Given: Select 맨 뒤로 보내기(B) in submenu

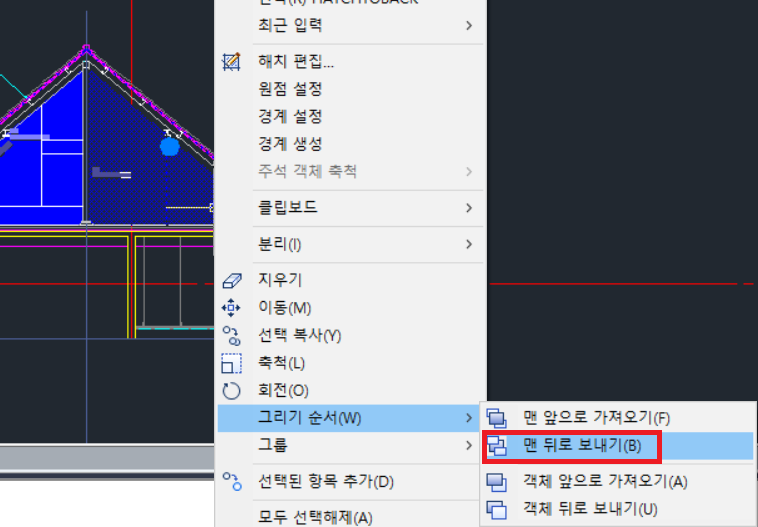Looking at the screenshot, I should pyautogui.click(x=618, y=446).
